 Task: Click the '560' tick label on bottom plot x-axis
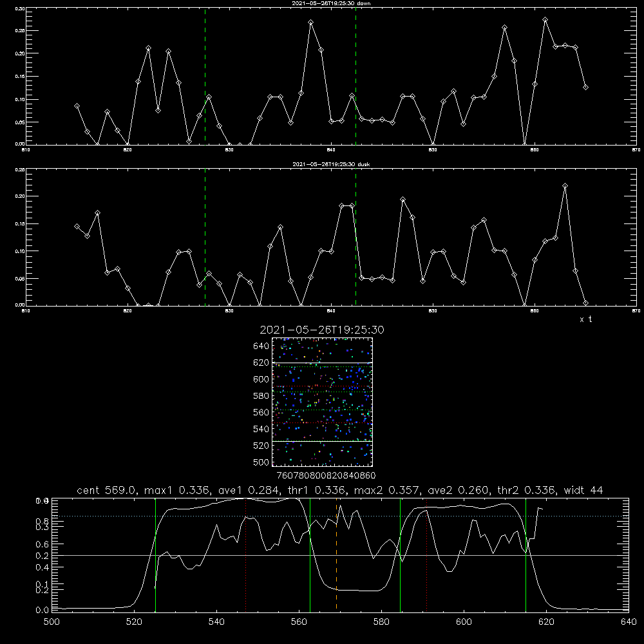(x=299, y=622)
